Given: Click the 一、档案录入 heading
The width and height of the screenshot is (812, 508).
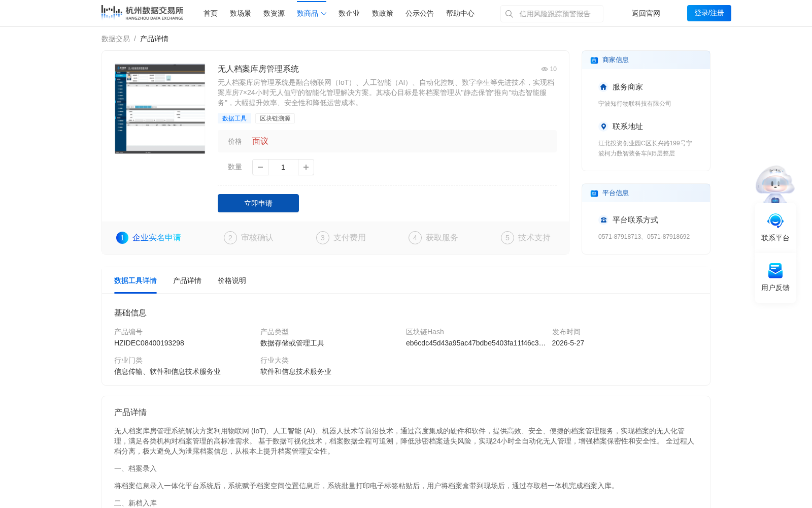Looking at the screenshot, I should point(136,468).
